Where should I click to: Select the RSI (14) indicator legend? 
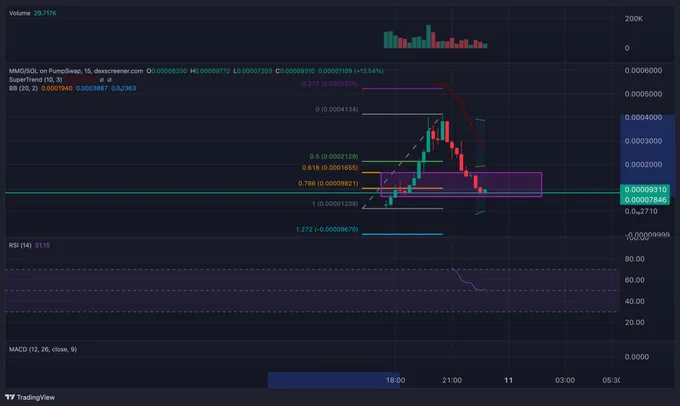(x=20, y=245)
